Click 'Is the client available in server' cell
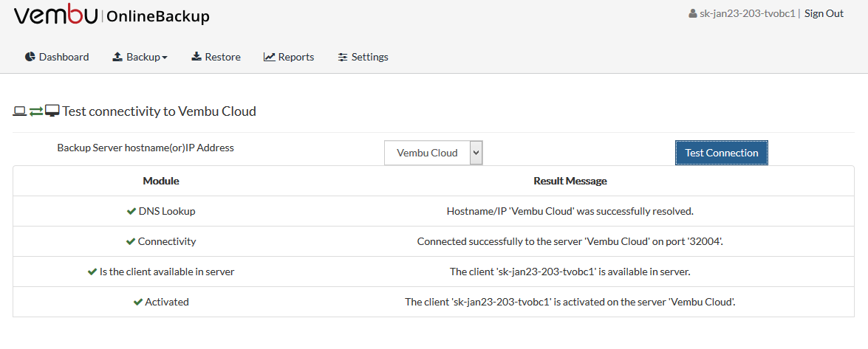 161,272
